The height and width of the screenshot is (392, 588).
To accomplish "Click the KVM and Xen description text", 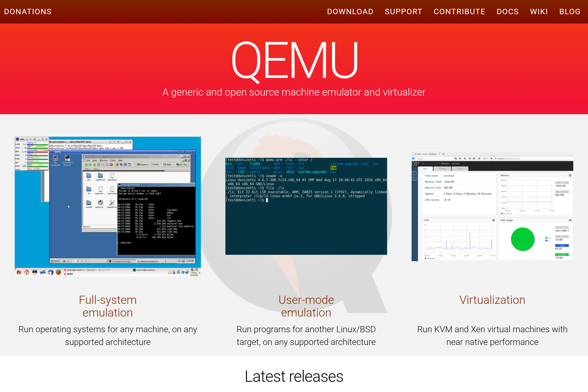I will [x=492, y=335].
